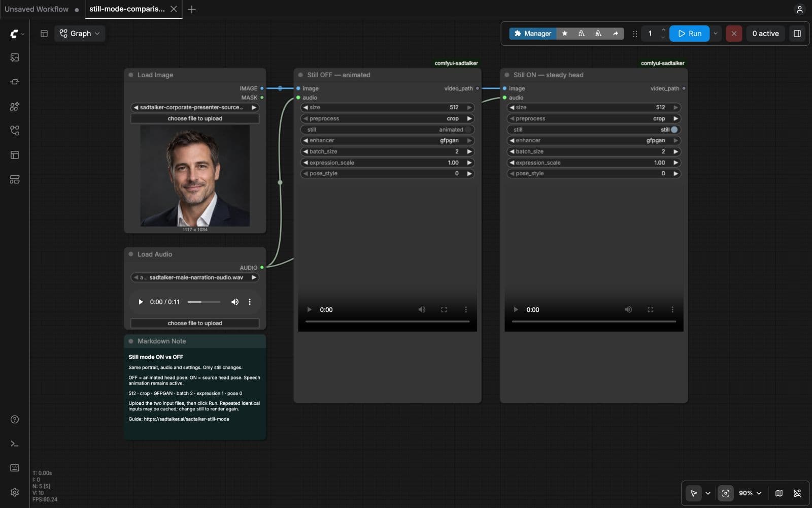Open the workflows branch sidebar icon

[x=15, y=131]
